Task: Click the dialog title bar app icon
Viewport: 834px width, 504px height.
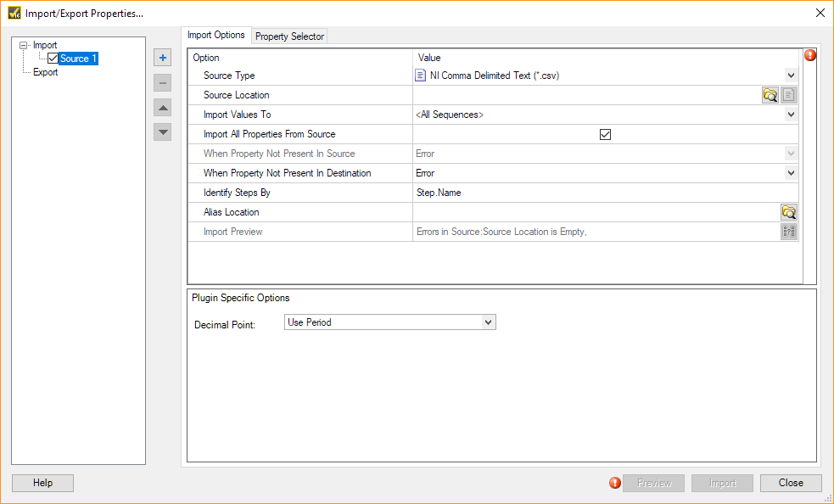Action: (x=14, y=13)
